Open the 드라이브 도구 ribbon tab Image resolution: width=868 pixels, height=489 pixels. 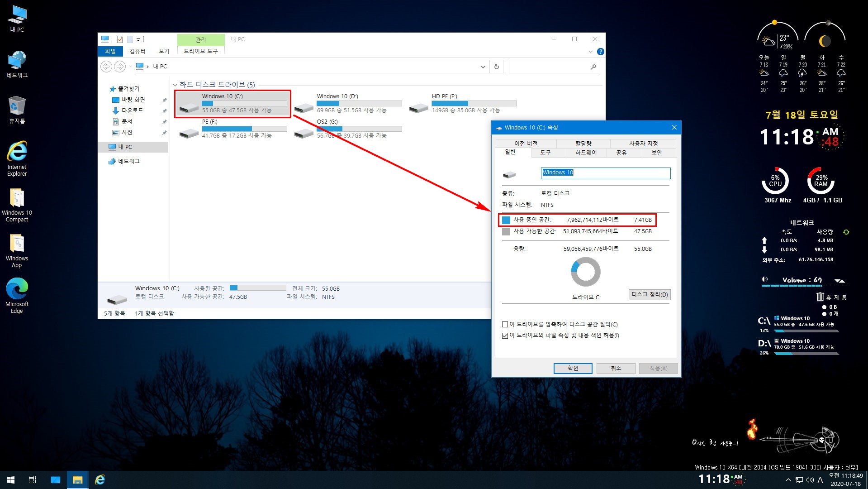tap(200, 51)
